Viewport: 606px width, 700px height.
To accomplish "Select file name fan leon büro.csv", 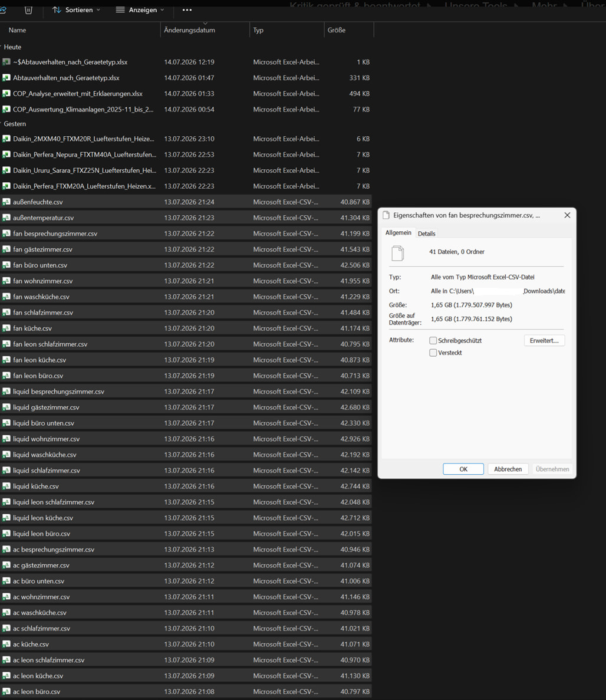I will pos(38,376).
